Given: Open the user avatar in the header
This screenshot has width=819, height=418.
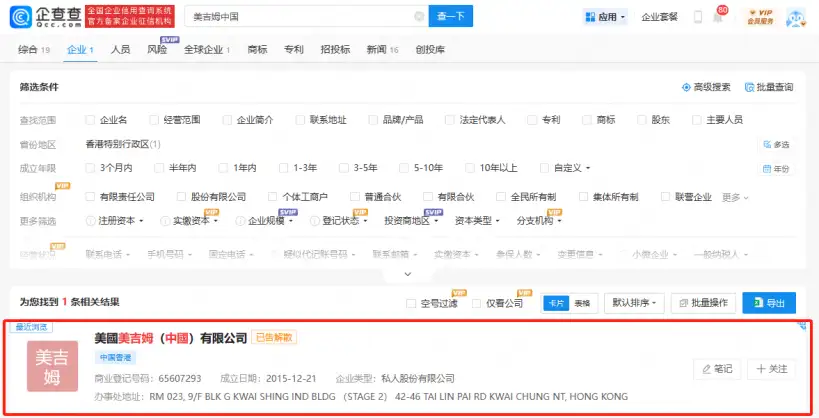Looking at the screenshot, I should pyautogui.click(x=796, y=17).
